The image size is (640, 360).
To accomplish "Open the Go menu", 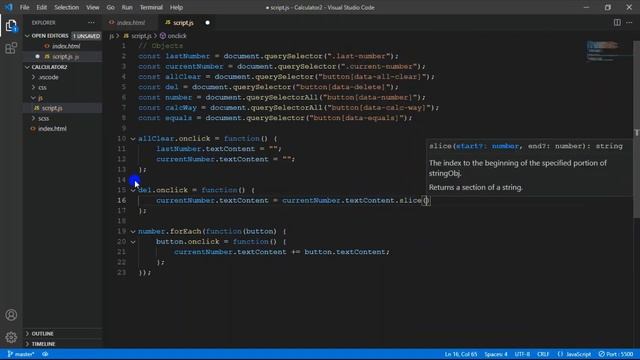I will 111,7.
